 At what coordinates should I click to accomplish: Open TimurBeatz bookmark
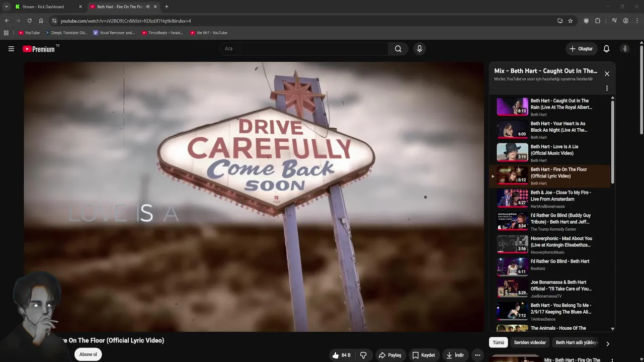tap(162, 33)
